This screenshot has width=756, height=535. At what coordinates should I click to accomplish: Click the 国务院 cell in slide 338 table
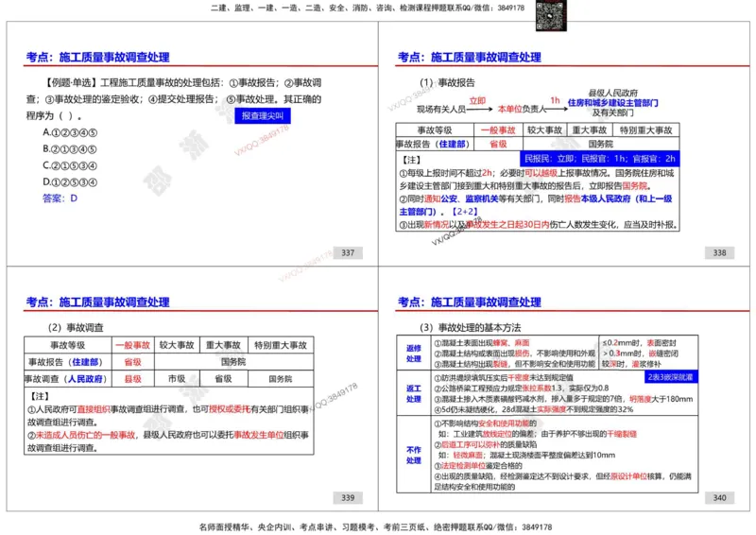click(x=601, y=144)
